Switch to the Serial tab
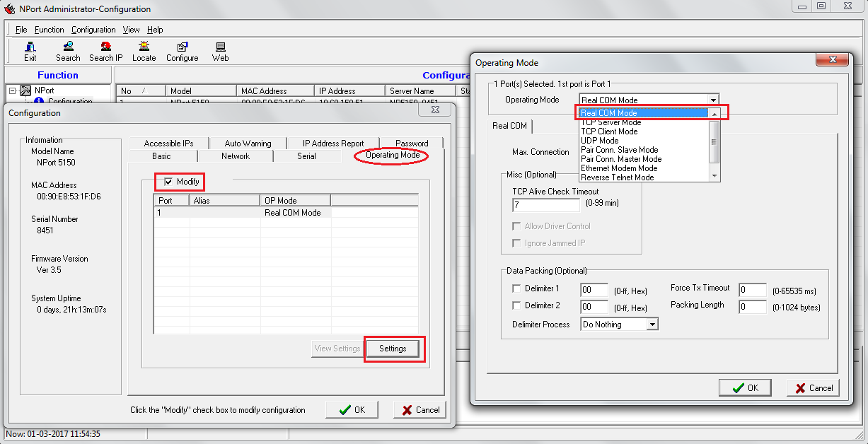Image resolution: width=868 pixels, height=444 pixels. click(x=306, y=156)
